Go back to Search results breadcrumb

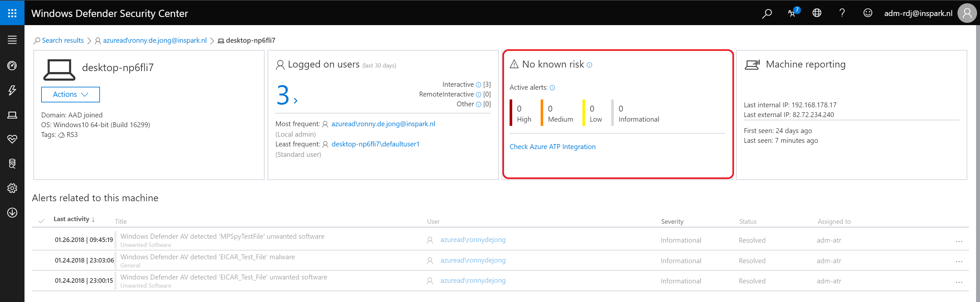[x=62, y=41]
